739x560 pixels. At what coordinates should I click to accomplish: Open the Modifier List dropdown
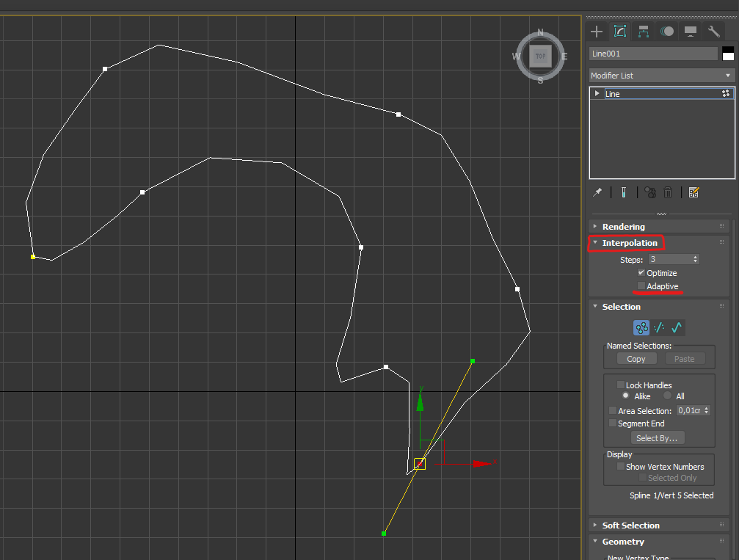[662, 76]
